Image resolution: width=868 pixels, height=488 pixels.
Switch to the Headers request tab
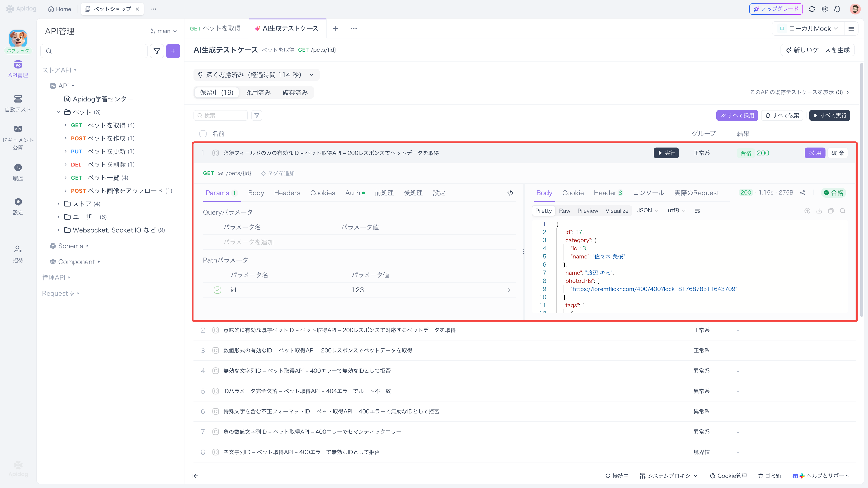287,193
